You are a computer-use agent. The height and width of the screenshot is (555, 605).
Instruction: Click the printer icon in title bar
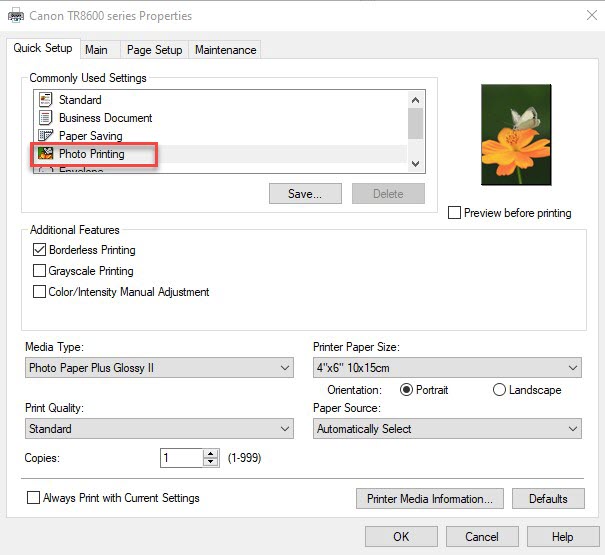(x=13, y=16)
